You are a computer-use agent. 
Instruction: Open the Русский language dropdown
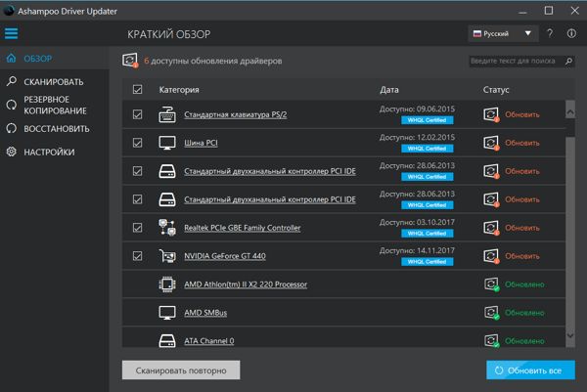click(x=503, y=33)
